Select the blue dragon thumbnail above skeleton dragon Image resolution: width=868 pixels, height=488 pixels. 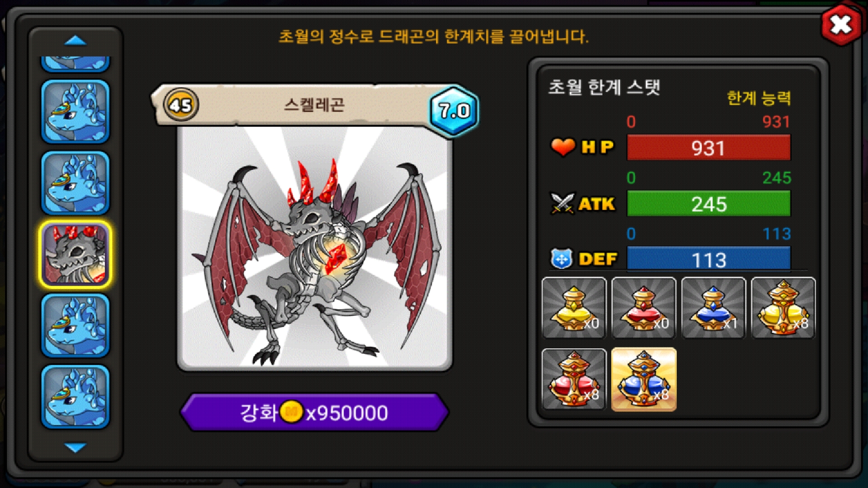pyautogui.click(x=75, y=183)
